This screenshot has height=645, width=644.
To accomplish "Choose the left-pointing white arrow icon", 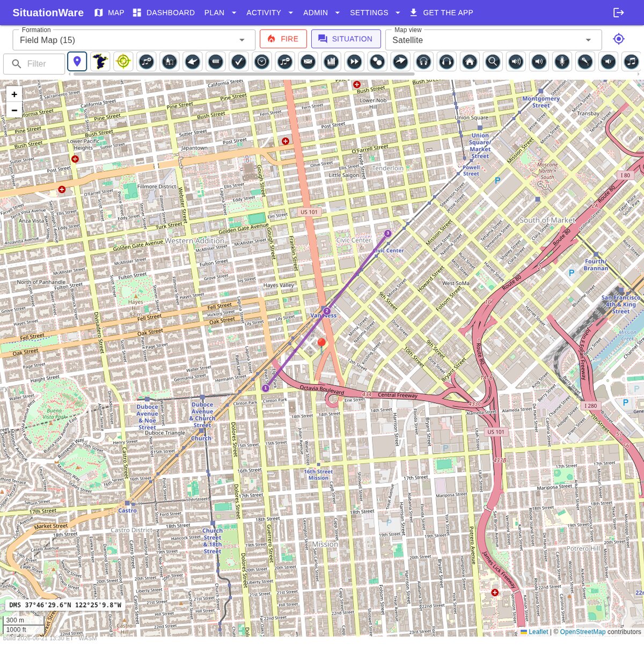I will [x=192, y=62].
